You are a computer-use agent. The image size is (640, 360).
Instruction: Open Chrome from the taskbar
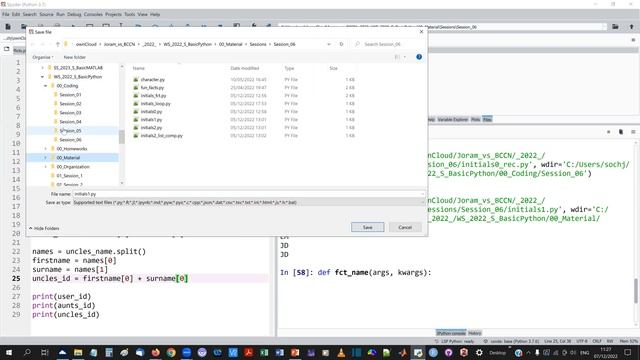[x=171, y=352]
